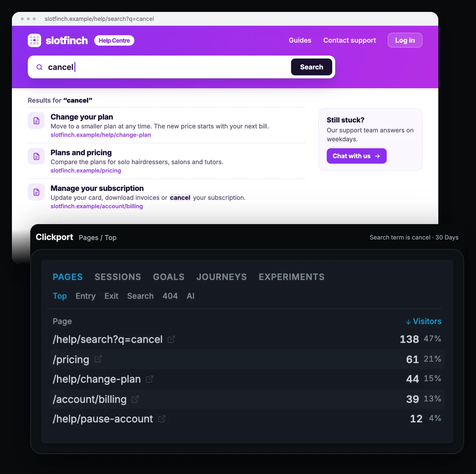Click the magnifier icon in the search box
Screen dimensions: 476x474
pos(39,67)
